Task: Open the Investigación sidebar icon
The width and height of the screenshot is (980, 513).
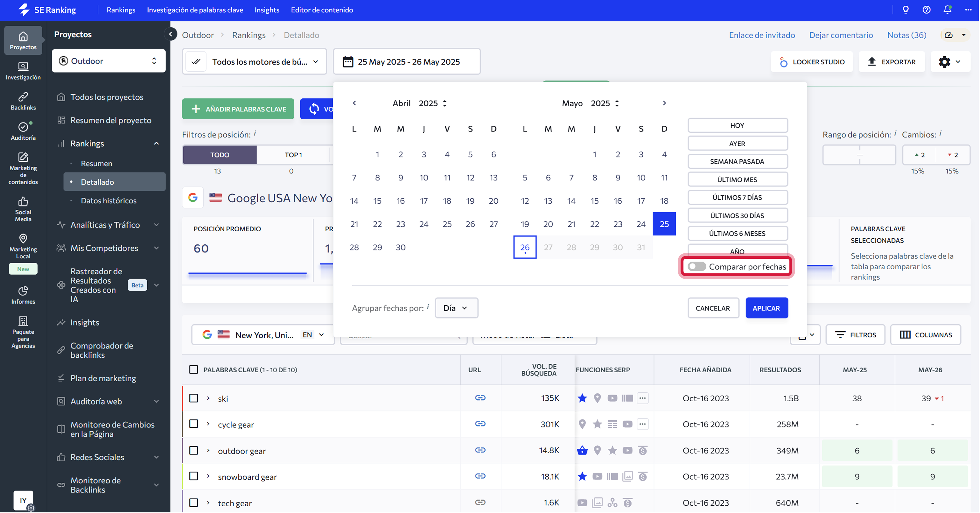Action: coord(23,71)
